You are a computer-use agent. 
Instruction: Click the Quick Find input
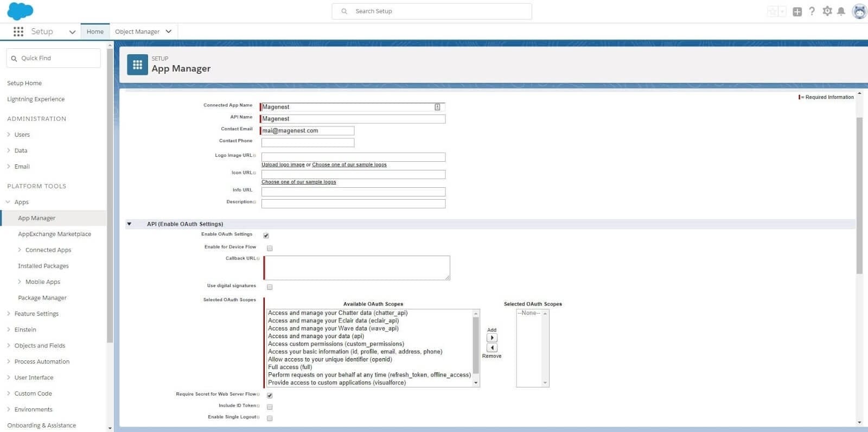(x=53, y=58)
